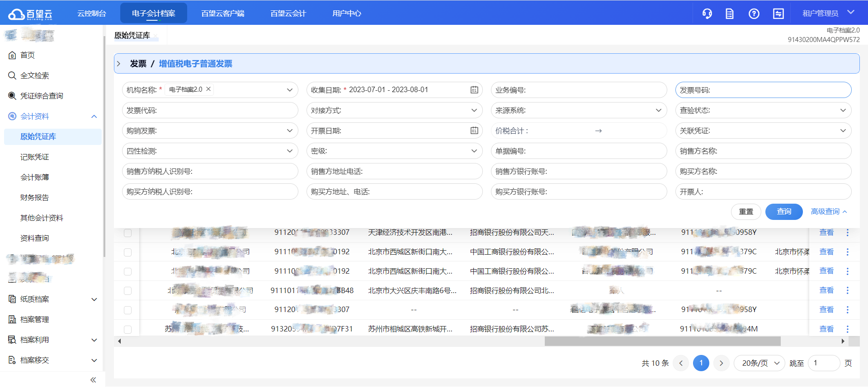Tick checkbox for second 北京市西城区新街口 row
This screenshot has height=387, width=868.
coord(127,272)
